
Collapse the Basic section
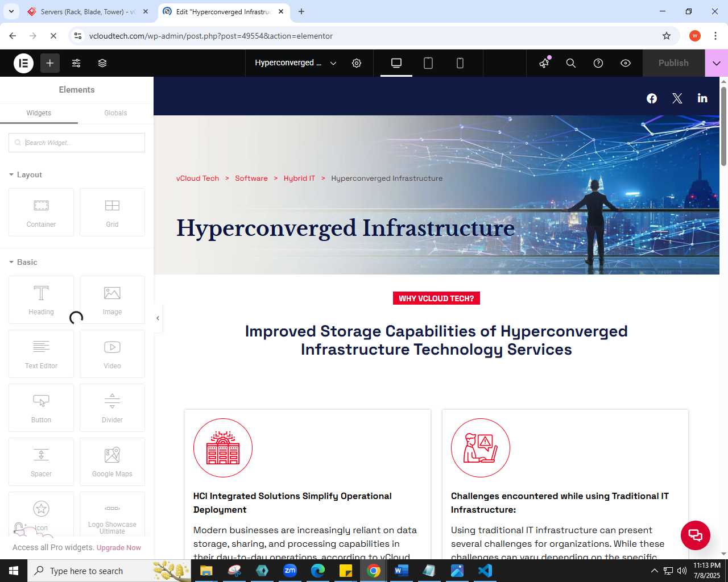coord(23,262)
